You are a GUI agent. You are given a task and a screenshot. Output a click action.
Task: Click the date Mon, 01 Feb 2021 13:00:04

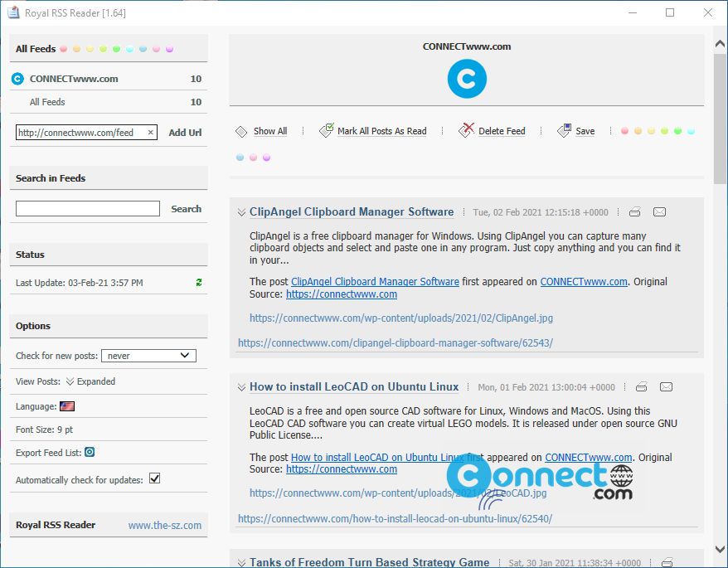pos(546,387)
